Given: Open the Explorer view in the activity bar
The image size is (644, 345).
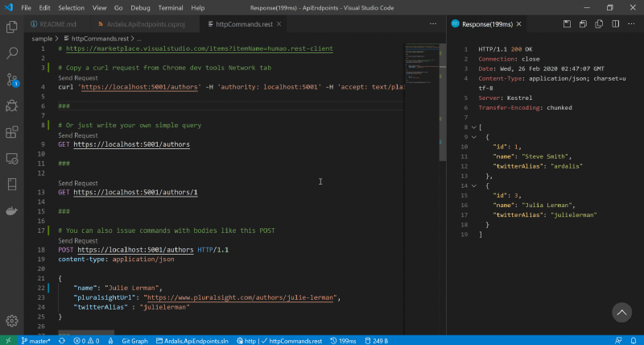Looking at the screenshot, I should point(12,27).
